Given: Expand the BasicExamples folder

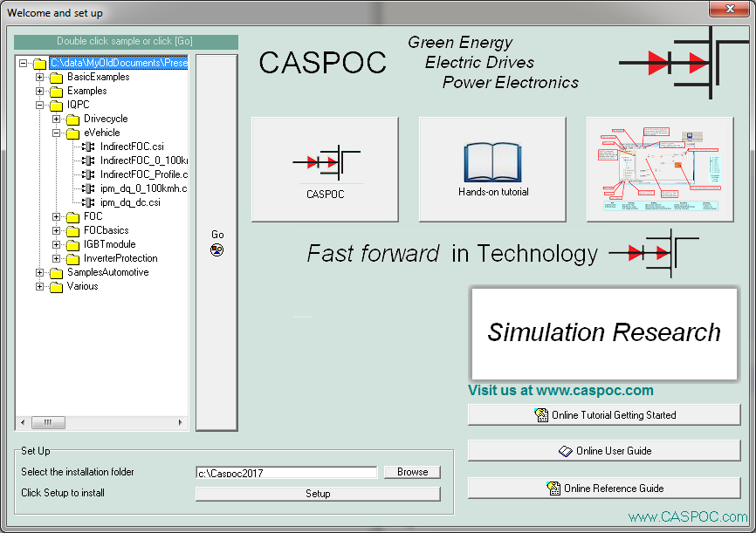Looking at the screenshot, I should (39, 77).
